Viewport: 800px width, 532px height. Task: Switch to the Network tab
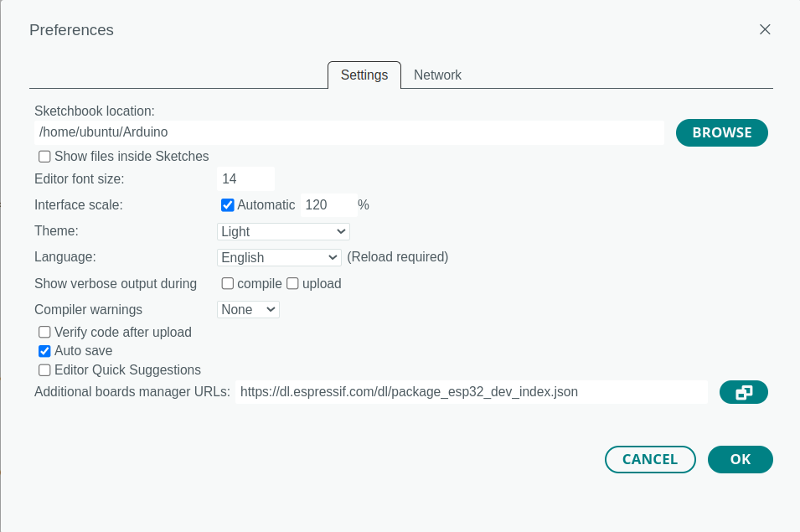[x=437, y=75]
